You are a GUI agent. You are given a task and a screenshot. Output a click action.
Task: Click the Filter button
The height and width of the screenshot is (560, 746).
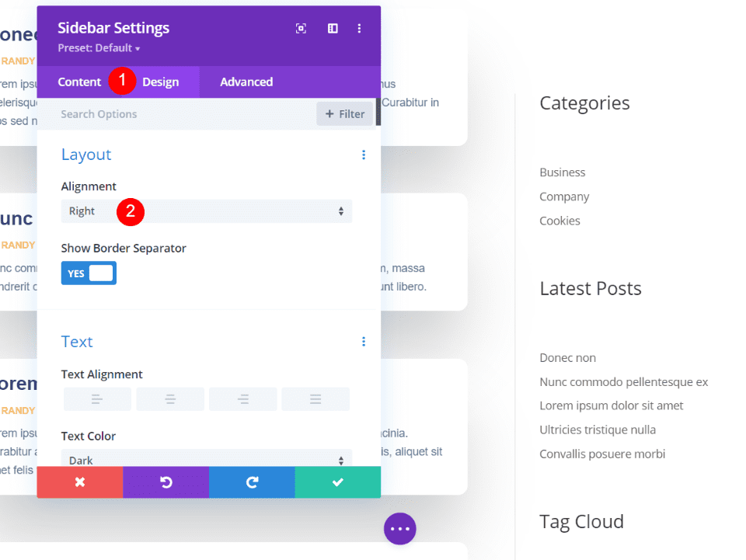344,113
